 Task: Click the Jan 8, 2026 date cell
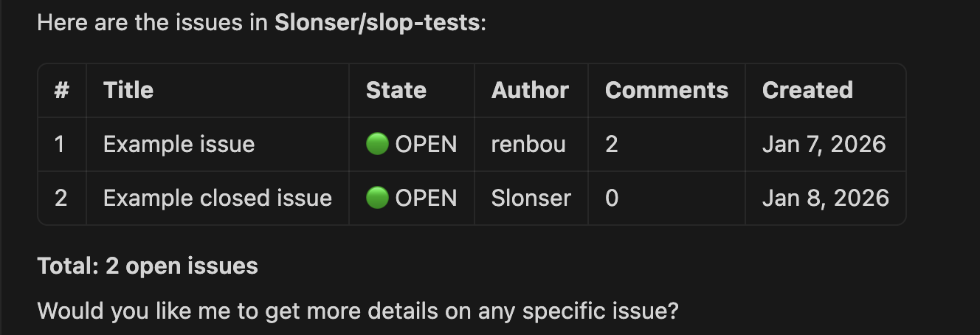pos(825,198)
